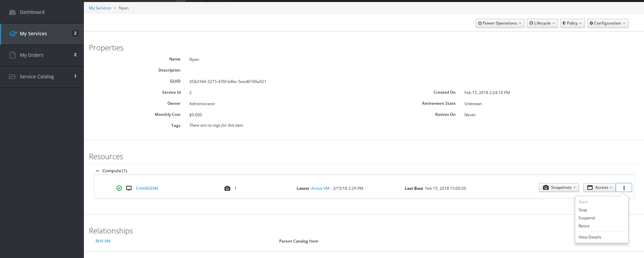The height and width of the screenshot is (258, 644).
Task: Click the Dashboard gauge icon in sidebar
Action: pyautogui.click(x=12, y=12)
